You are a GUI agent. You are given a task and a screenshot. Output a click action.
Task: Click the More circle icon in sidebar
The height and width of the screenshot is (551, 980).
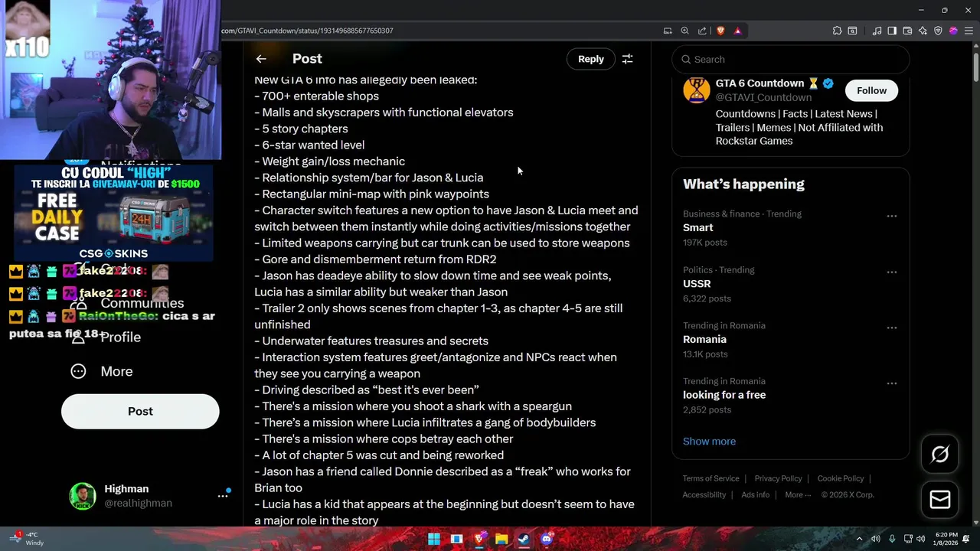coord(78,371)
